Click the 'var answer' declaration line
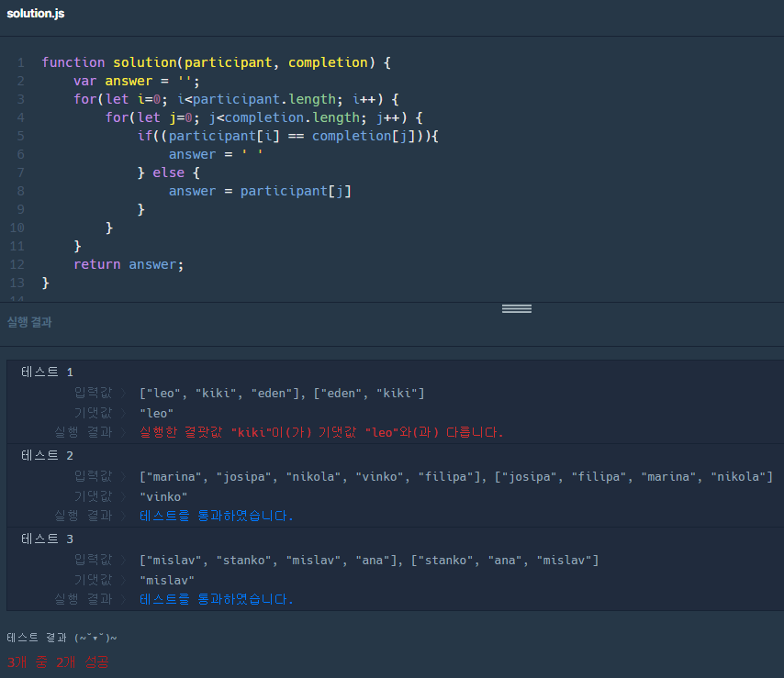Image resolution: width=784 pixels, height=678 pixels. coord(137,81)
